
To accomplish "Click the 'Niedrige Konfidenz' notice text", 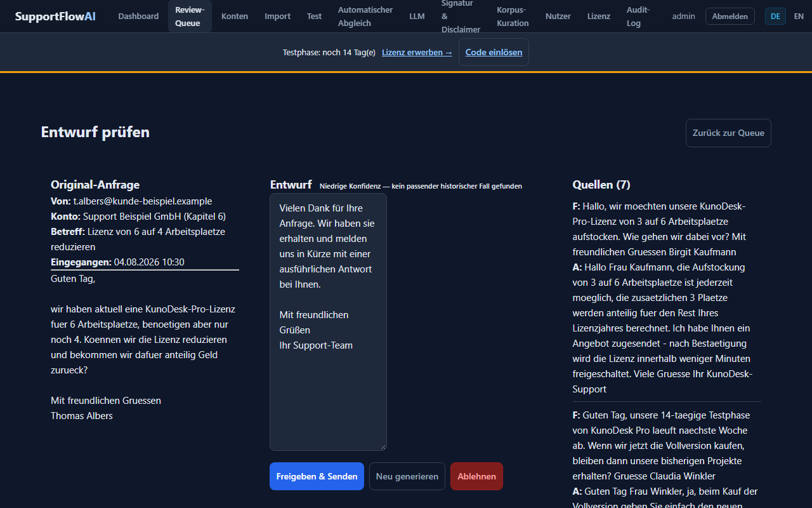I will click(x=421, y=186).
